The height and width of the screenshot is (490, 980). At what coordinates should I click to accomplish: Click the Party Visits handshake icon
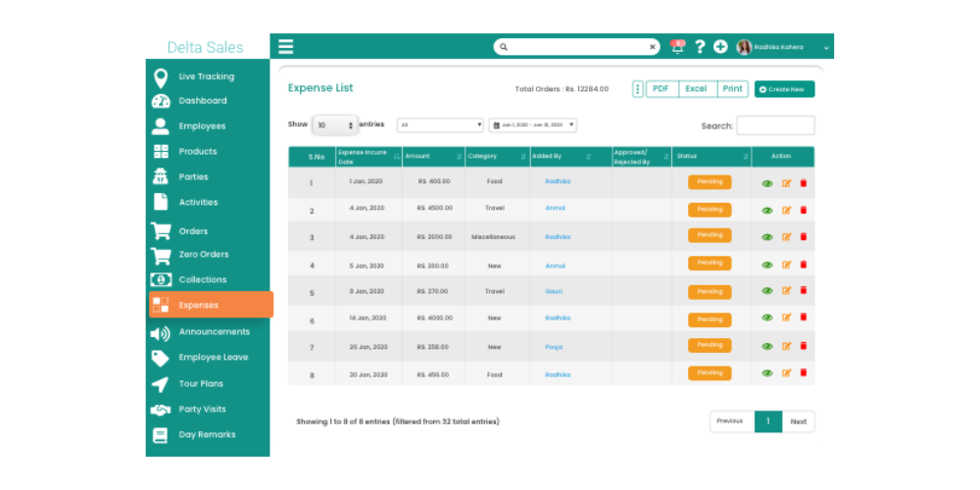161,410
